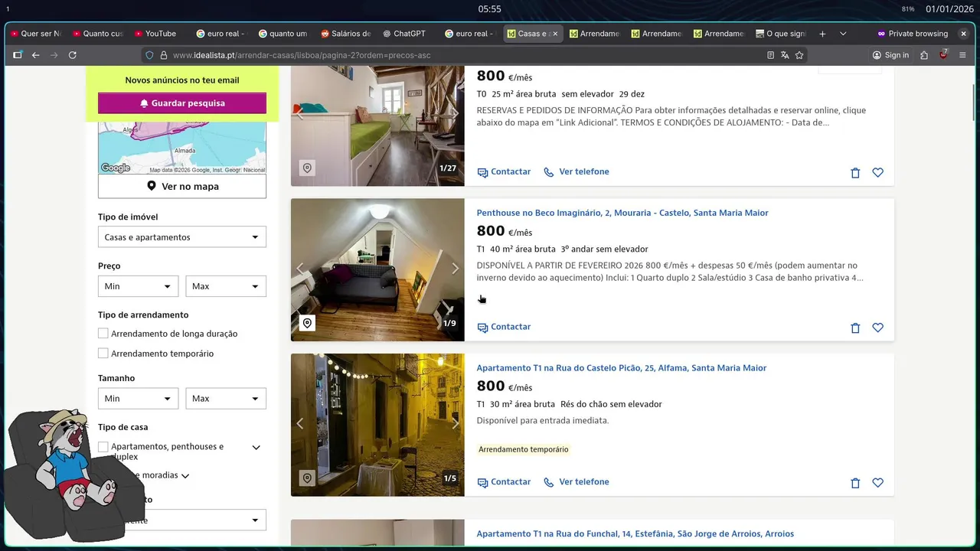Switch to the quanto um tab

(x=283, y=34)
